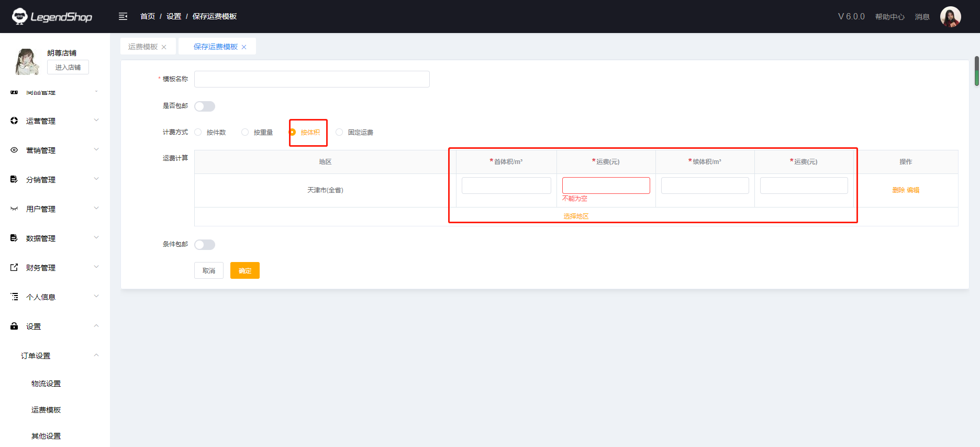Click the 模板名称 input field
Image resolution: width=980 pixels, height=447 pixels.
312,79
